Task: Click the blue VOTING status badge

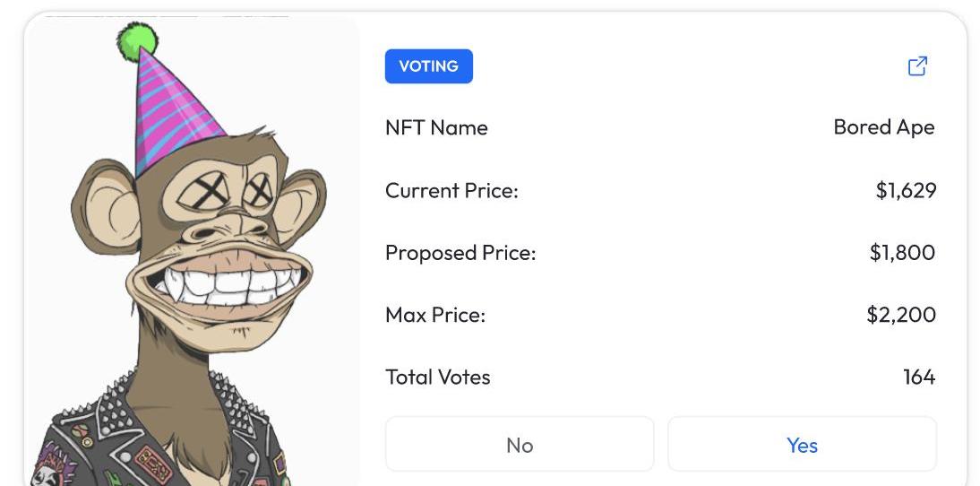Action: 428,66
